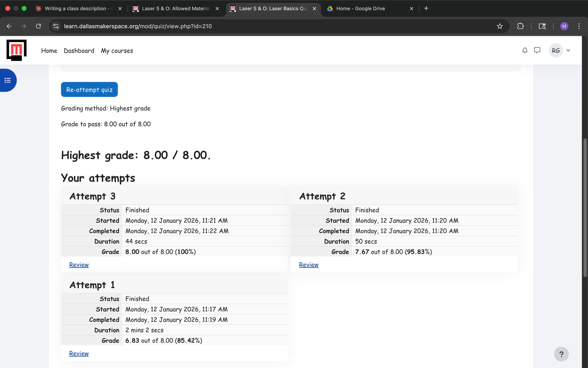Open the notifications bell

525,50
